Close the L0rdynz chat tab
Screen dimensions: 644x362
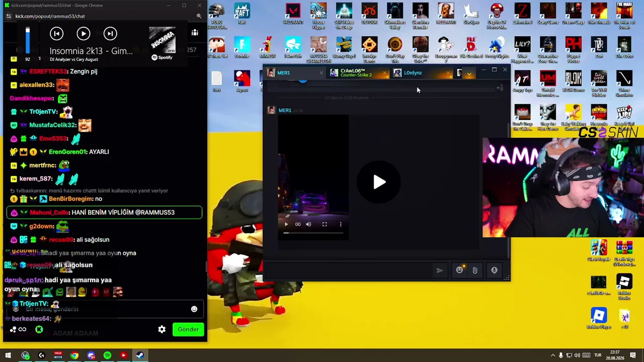coord(448,73)
